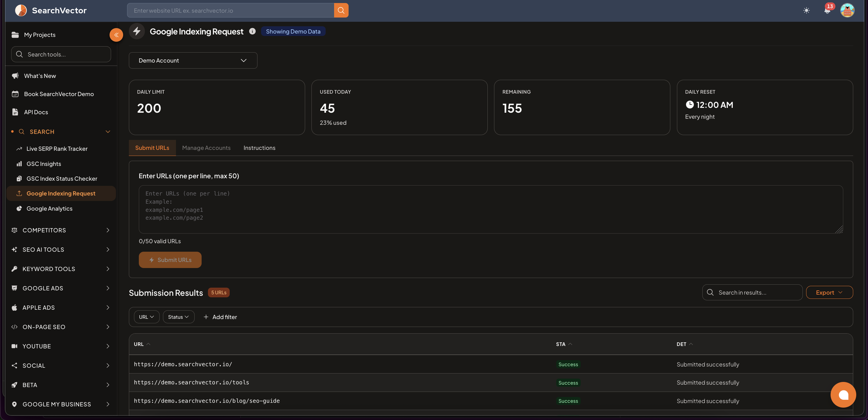
Task: Open the orange chat support bubble
Action: pos(843,395)
